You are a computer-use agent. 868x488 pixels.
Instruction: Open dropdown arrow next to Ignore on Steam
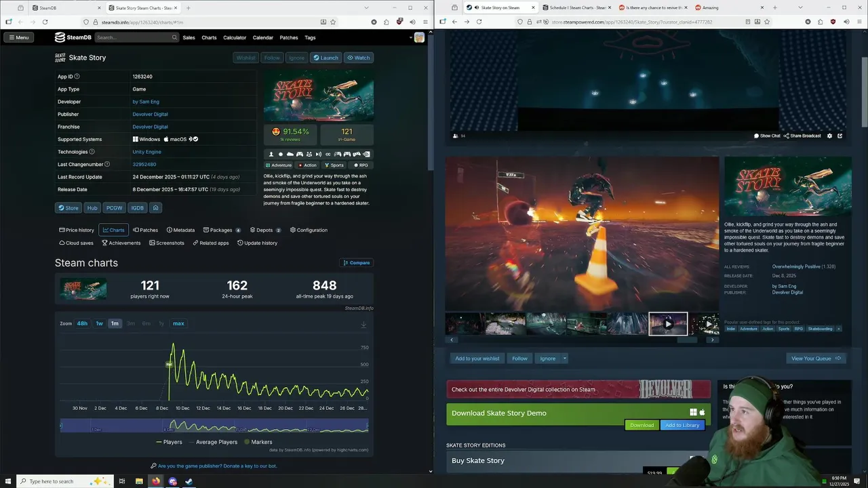click(x=564, y=359)
